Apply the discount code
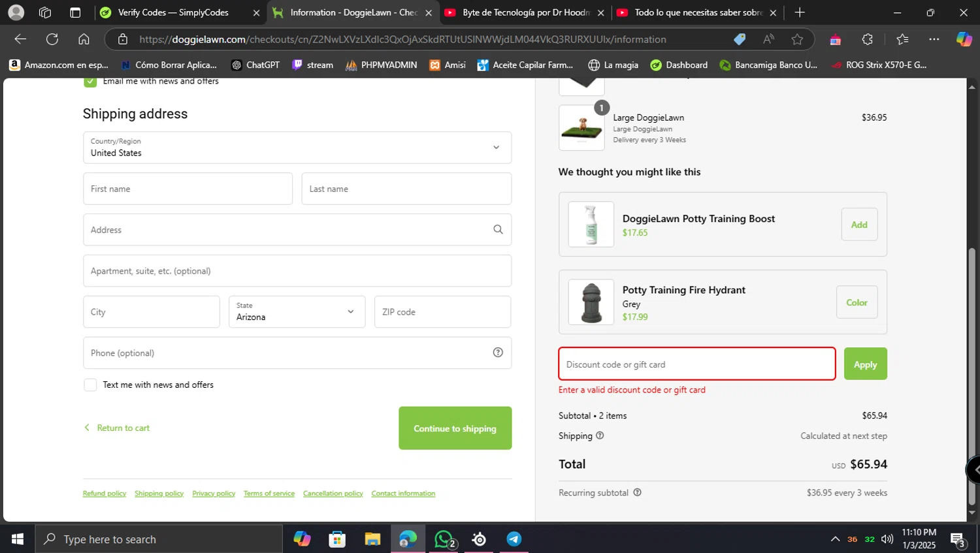The image size is (980, 553). click(x=865, y=364)
